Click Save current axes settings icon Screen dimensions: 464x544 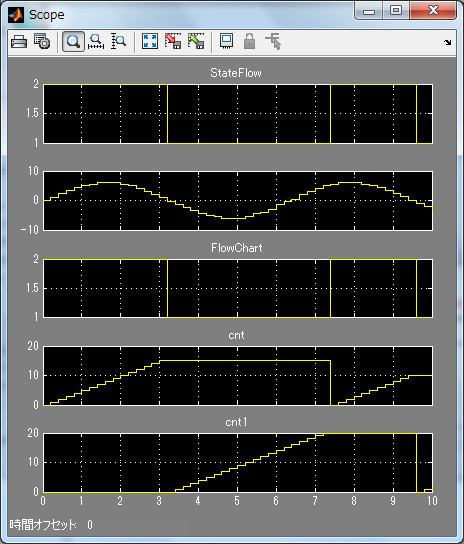pos(173,42)
